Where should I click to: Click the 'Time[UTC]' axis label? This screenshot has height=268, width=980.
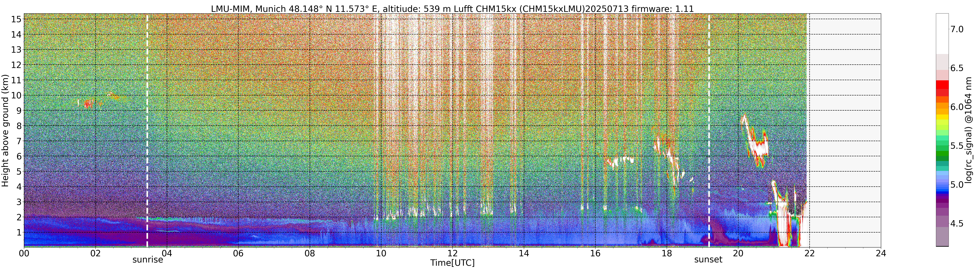pos(452,263)
